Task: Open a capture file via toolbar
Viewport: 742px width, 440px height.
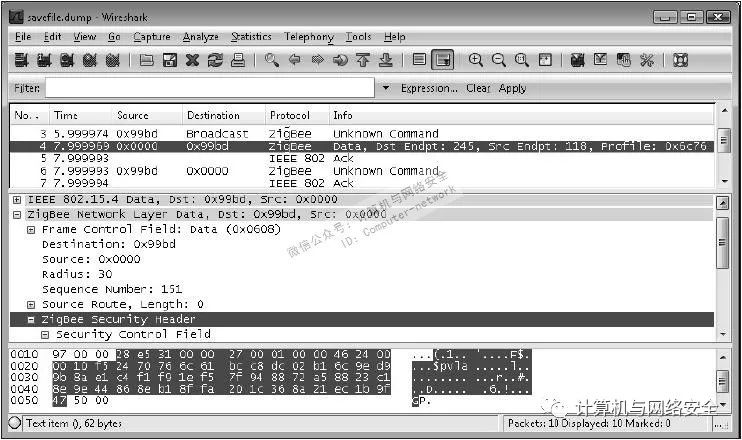Action: 147,60
